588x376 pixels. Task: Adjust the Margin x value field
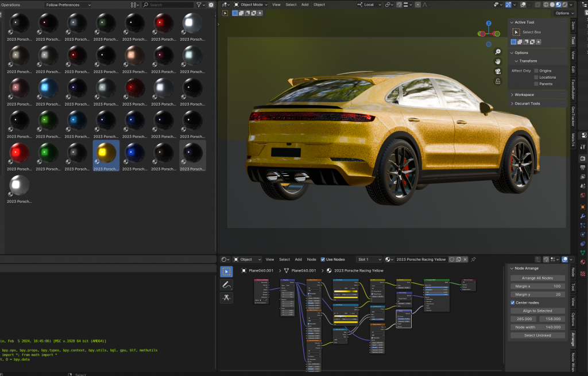pyautogui.click(x=537, y=286)
